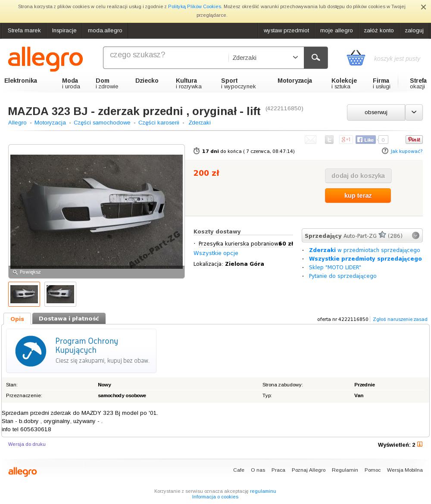Open the Motoryzacja menu category

pos(295,81)
